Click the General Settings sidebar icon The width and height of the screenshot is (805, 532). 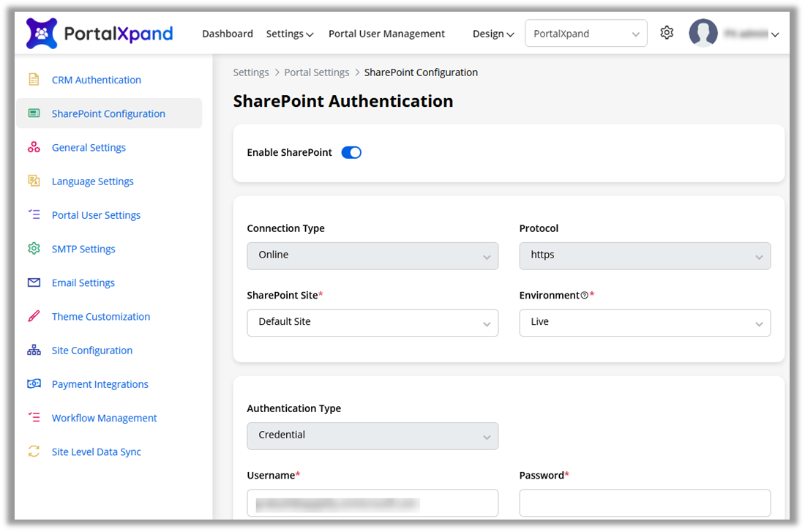click(34, 147)
